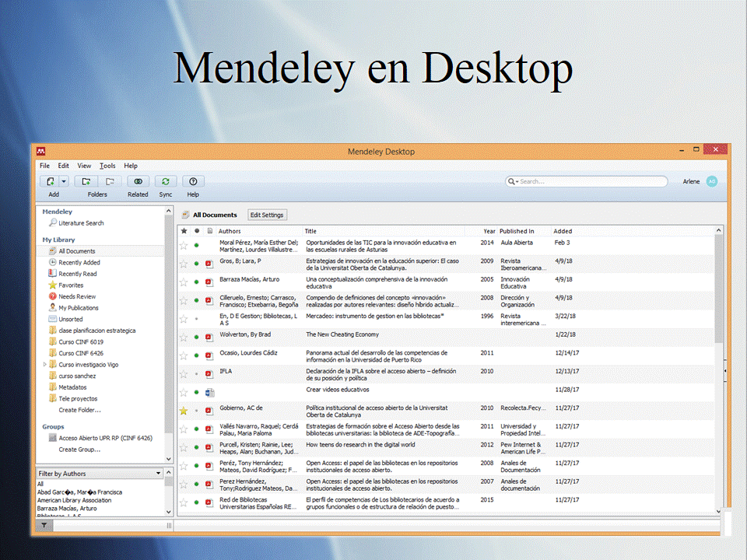
Task: Click the create new folder icon
Action: (86, 181)
